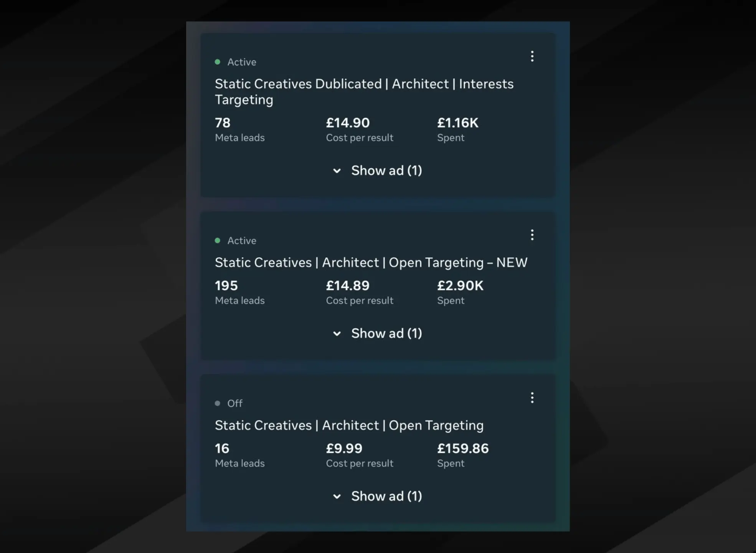
Task: Click the £1.16K spent amount
Action: (x=458, y=123)
